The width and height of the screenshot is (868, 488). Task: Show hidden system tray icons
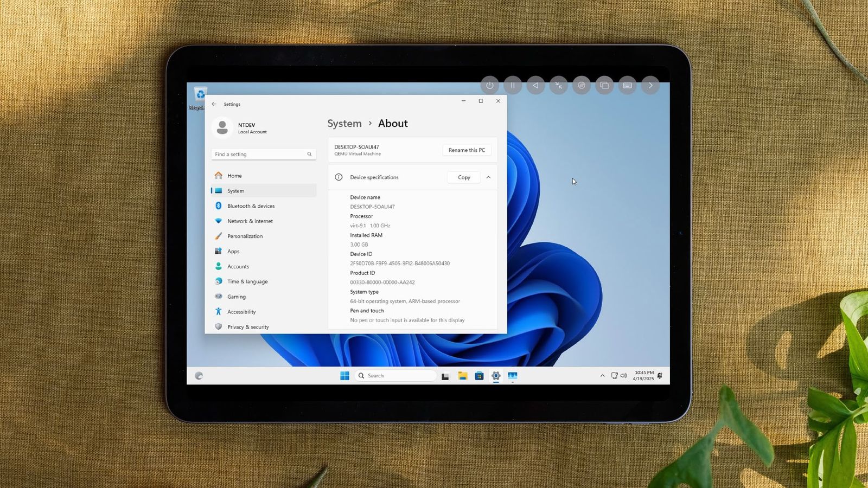click(602, 376)
